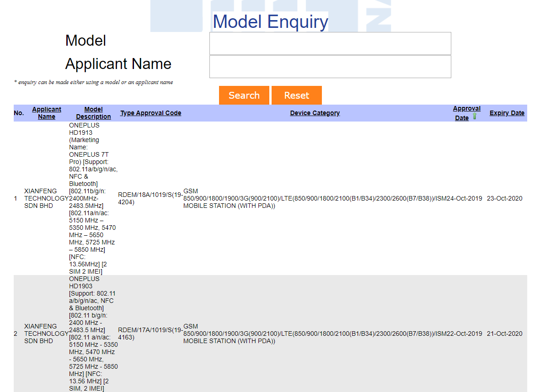This screenshot has height=392, width=540.
Task: Sort by Device Category column header
Action: click(315, 113)
